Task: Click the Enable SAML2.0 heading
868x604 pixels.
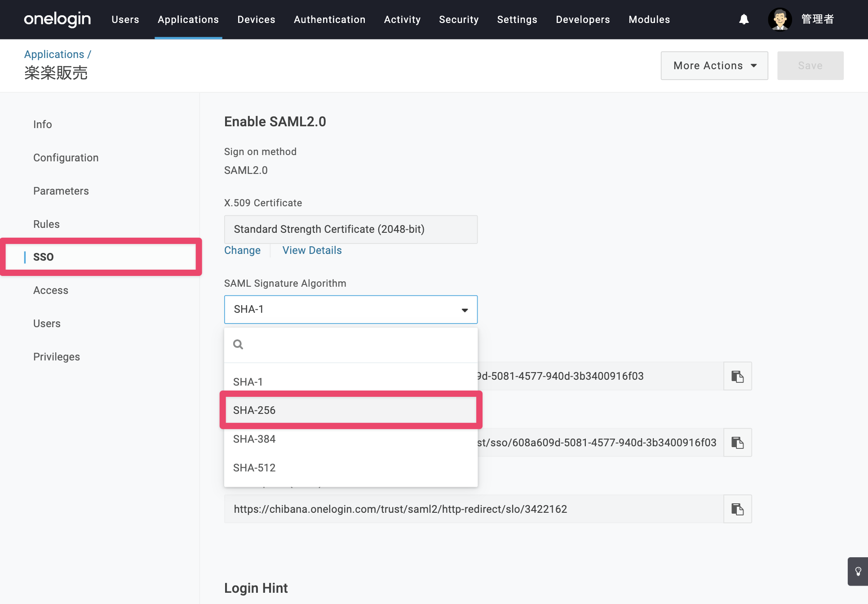Action: [275, 122]
